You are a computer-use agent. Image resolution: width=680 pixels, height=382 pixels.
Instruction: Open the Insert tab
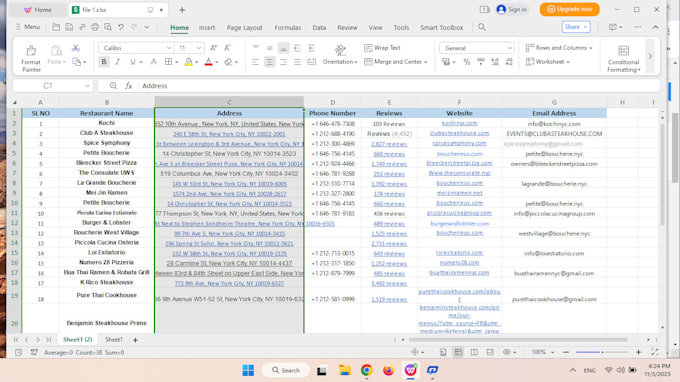[x=207, y=27]
